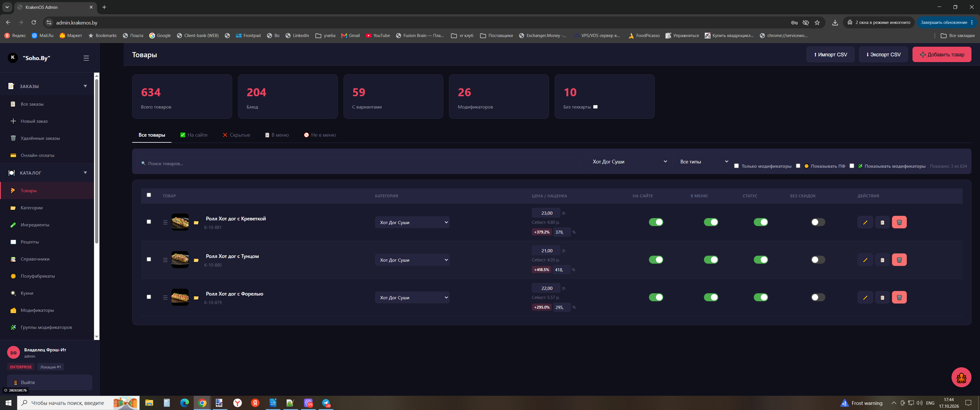Click the Экспорт CSV button
The image size is (980, 410).
tap(883, 55)
